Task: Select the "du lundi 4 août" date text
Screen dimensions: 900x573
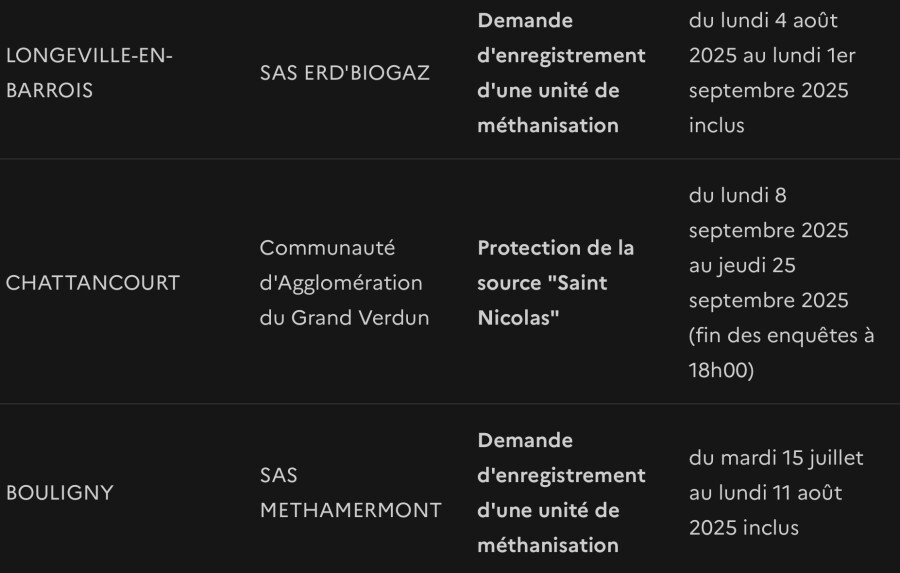Action: (763, 21)
